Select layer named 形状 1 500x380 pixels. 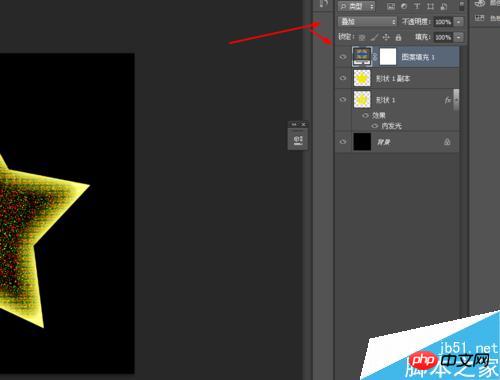(x=385, y=100)
